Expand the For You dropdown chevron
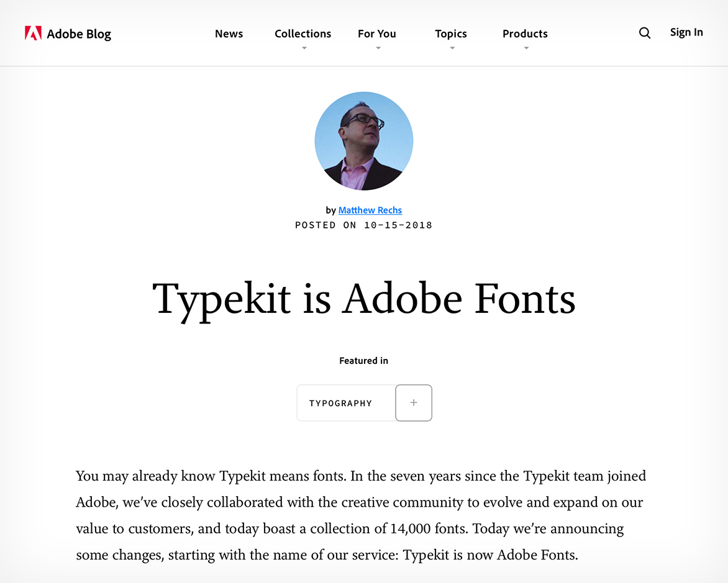Image resolution: width=728 pixels, height=583 pixels. [x=378, y=47]
